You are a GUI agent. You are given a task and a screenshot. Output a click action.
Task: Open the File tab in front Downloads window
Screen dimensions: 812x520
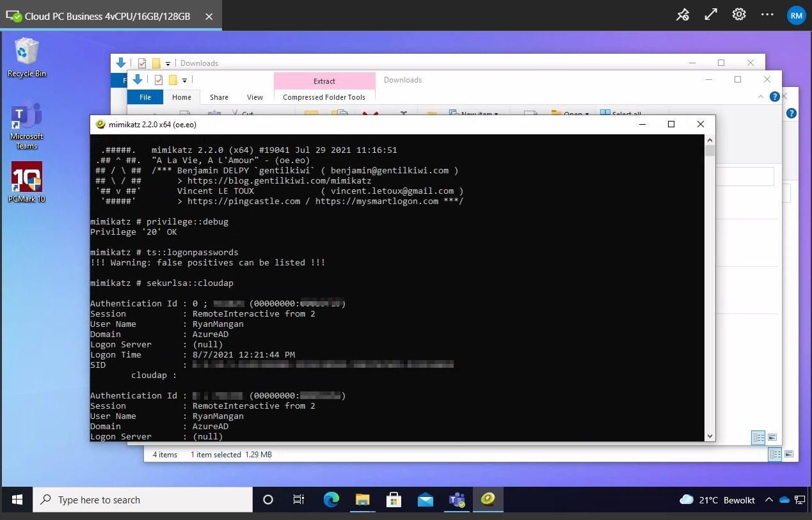point(145,97)
